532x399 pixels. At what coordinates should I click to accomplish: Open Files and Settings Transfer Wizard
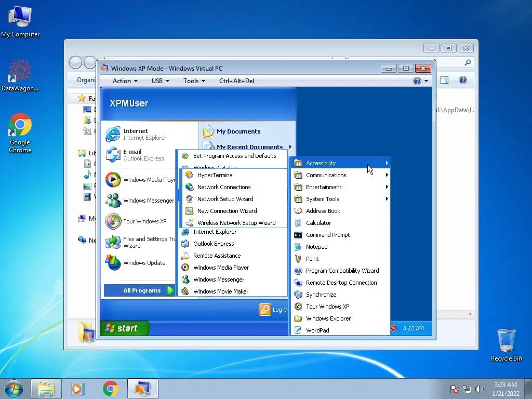click(x=140, y=242)
